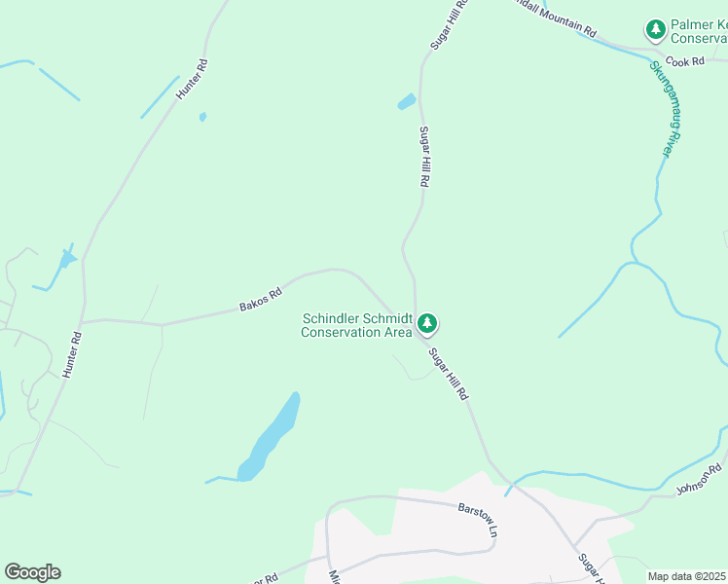
Task: Open the Google logo link
Action: (33, 572)
